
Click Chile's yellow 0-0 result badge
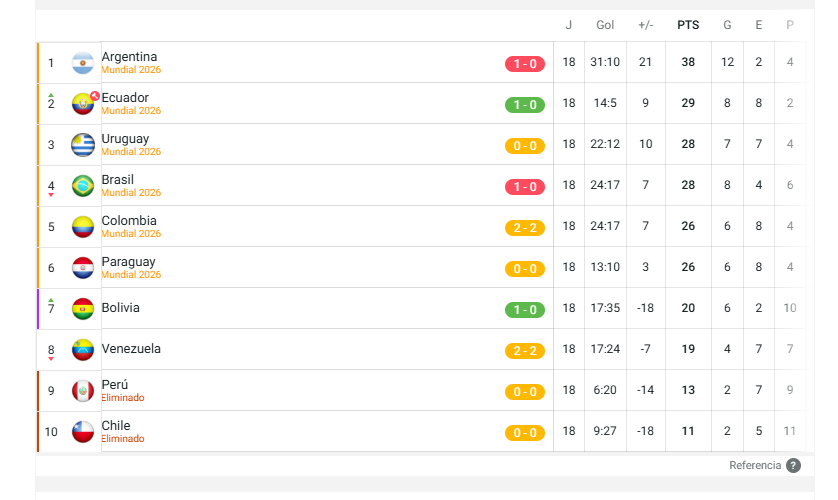pyautogui.click(x=525, y=433)
